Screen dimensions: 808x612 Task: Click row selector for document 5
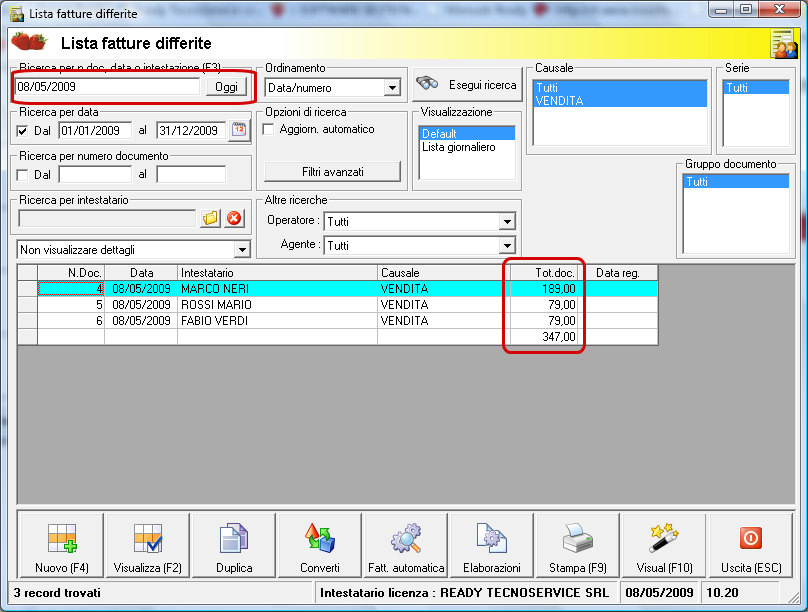point(27,304)
